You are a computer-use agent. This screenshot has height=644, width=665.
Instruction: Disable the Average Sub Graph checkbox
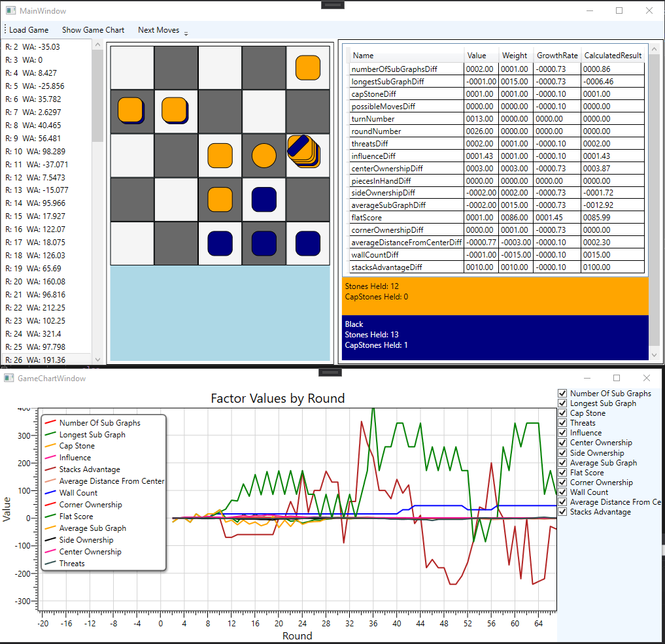pos(562,462)
